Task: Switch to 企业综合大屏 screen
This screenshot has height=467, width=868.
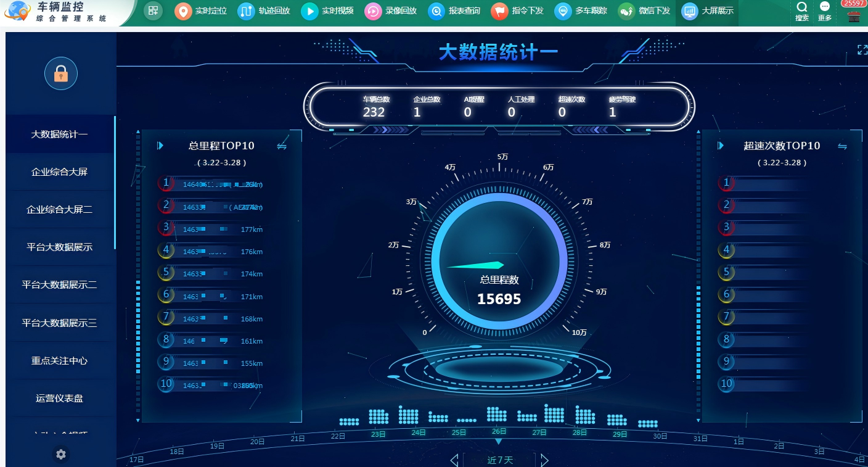Action: 60,172
